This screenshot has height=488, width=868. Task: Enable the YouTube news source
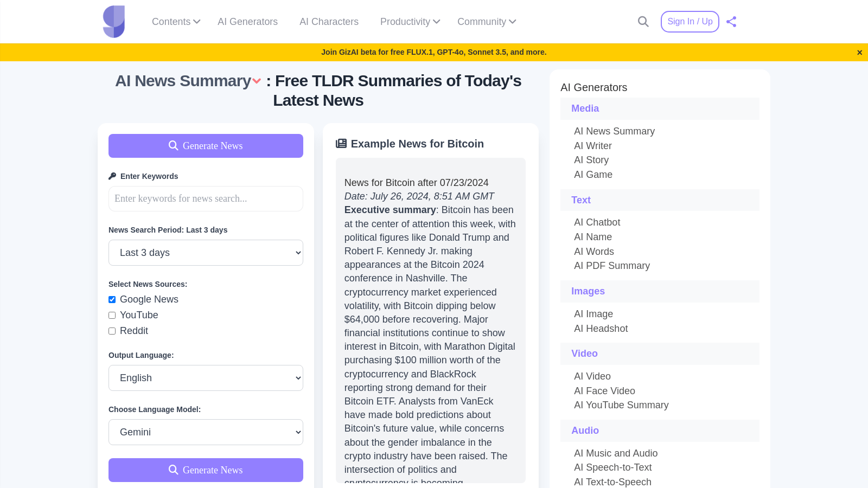pyautogui.click(x=112, y=316)
